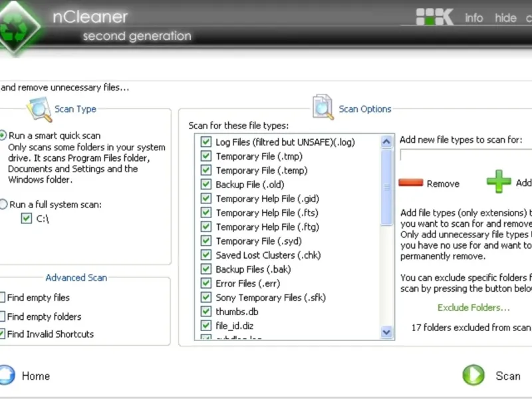Click the Add button label
Screen dimensions: 532x399
(x=523, y=183)
